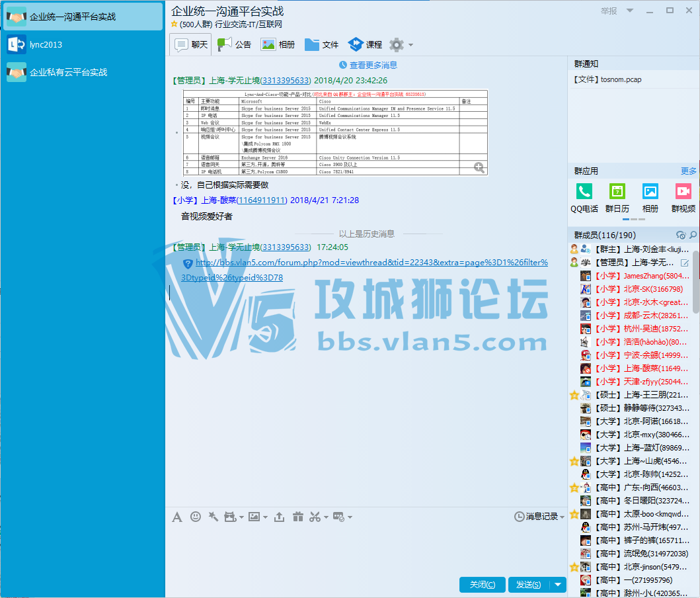Click the upload file icon

tap(280, 517)
